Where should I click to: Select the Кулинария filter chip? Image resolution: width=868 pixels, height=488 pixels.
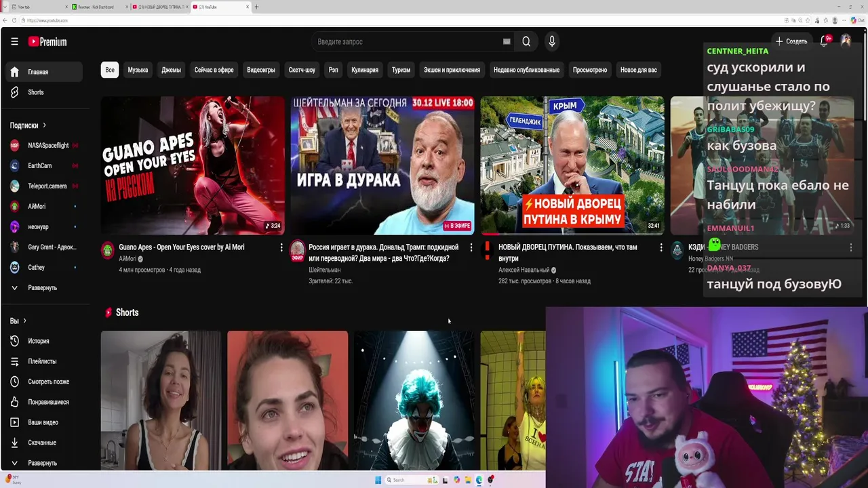coord(365,70)
